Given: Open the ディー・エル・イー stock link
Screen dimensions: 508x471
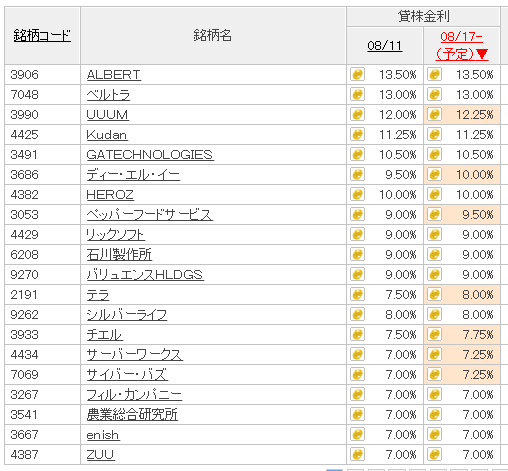Looking at the screenshot, I should [133, 175].
